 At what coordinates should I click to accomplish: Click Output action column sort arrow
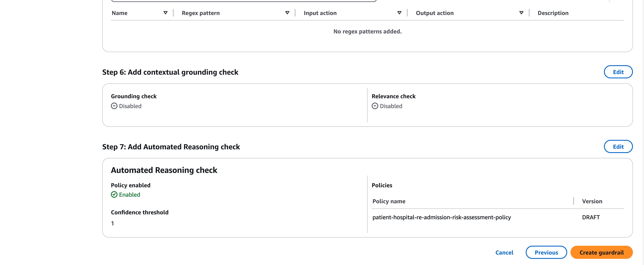[521, 13]
